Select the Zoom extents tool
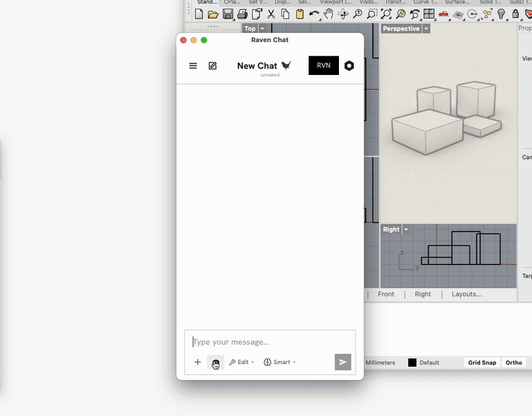The height and width of the screenshot is (416, 532). tap(386, 14)
